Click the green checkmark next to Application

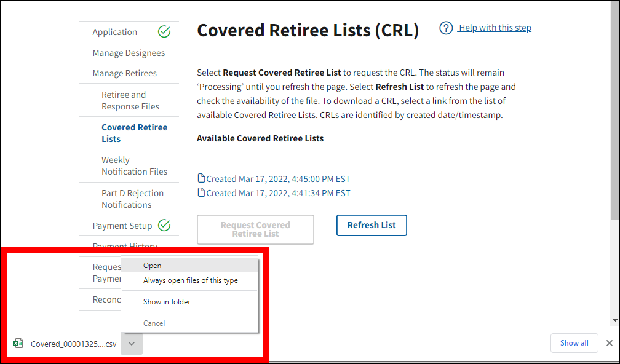[164, 32]
